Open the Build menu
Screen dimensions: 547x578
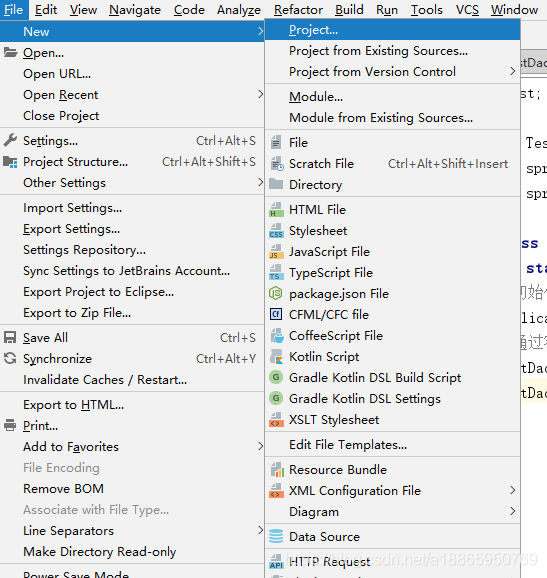(349, 10)
